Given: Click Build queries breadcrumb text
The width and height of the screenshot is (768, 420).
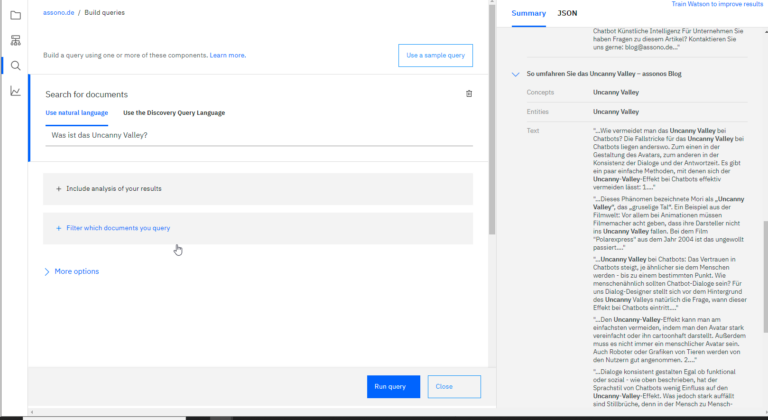Looking at the screenshot, I should 104,13.
